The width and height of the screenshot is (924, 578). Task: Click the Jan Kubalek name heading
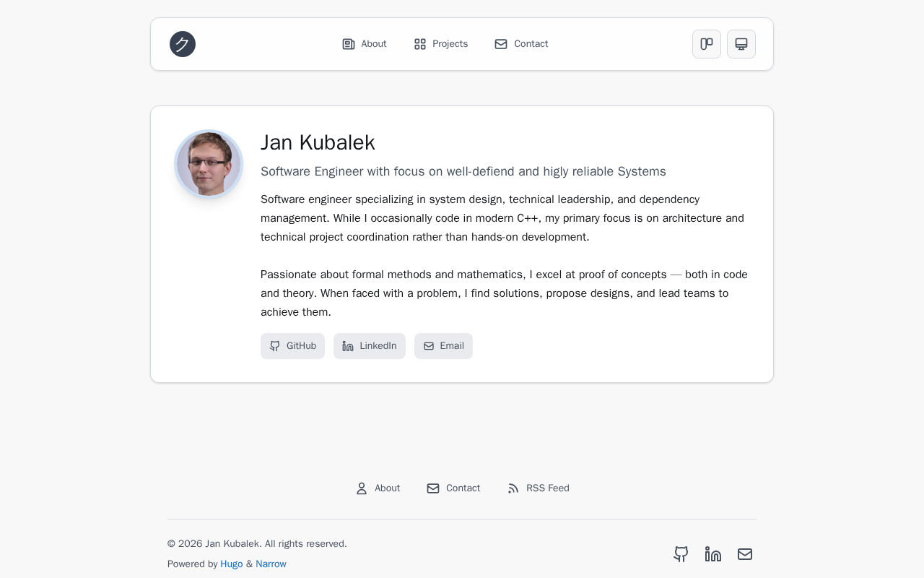pos(318,142)
